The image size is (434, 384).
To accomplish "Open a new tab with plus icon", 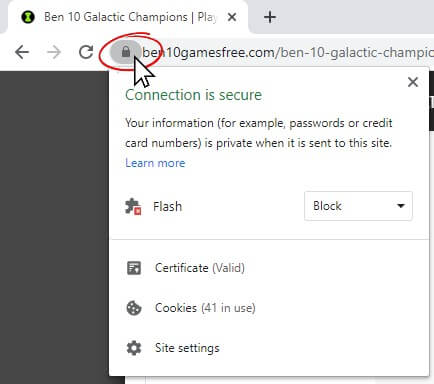I will point(270,17).
